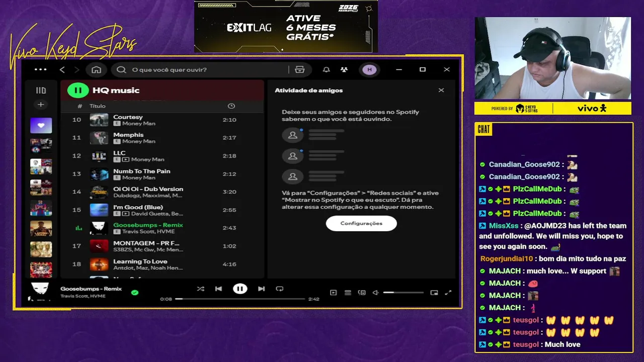Go back with the left arrow
Screen dimensions: 644x362
(x=62, y=69)
